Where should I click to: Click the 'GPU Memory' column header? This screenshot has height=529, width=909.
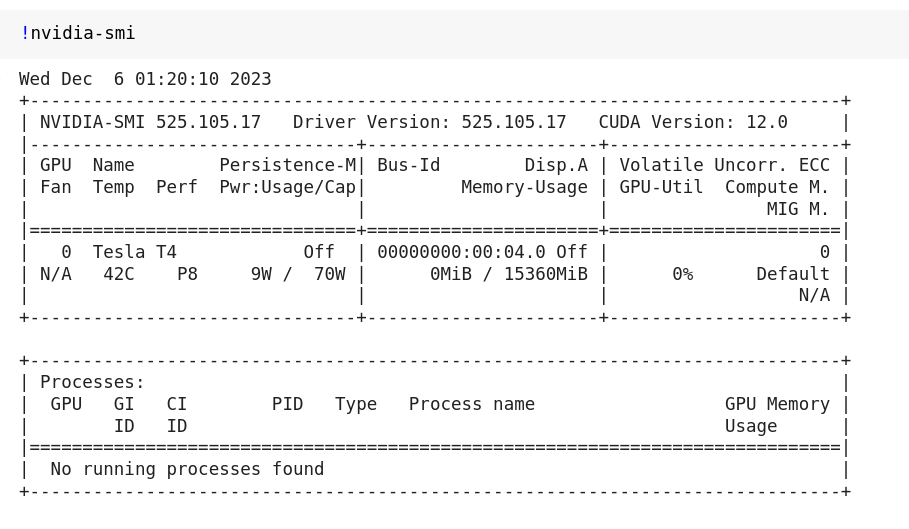click(x=777, y=404)
